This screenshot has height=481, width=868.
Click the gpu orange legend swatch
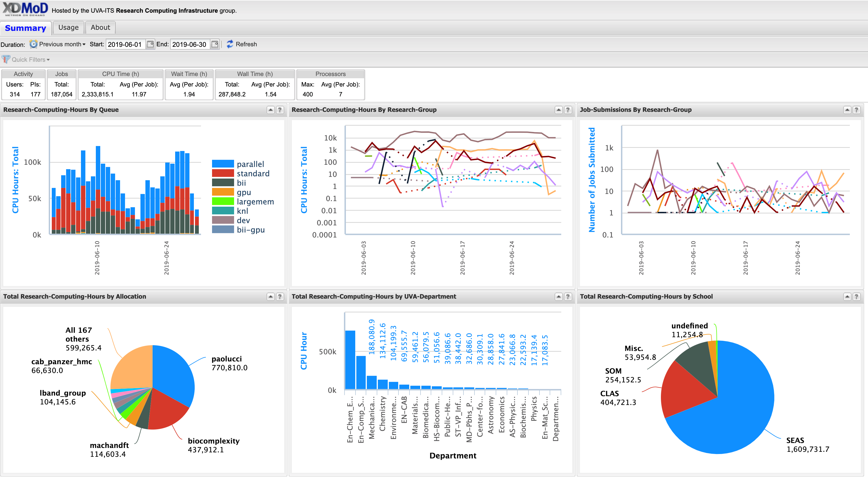click(223, 192)
